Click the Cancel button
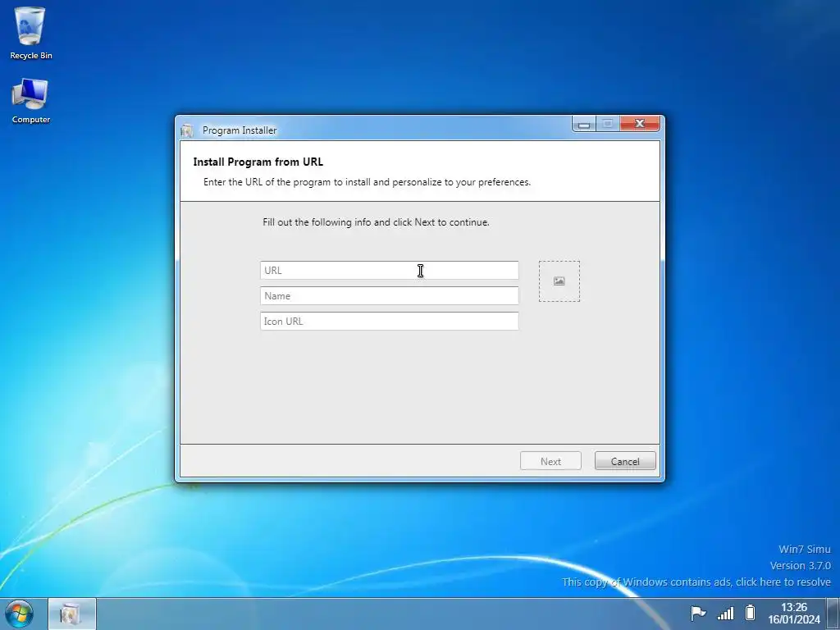Image resolution: width=840 pixels, height=630 pixels. [625, 461]
